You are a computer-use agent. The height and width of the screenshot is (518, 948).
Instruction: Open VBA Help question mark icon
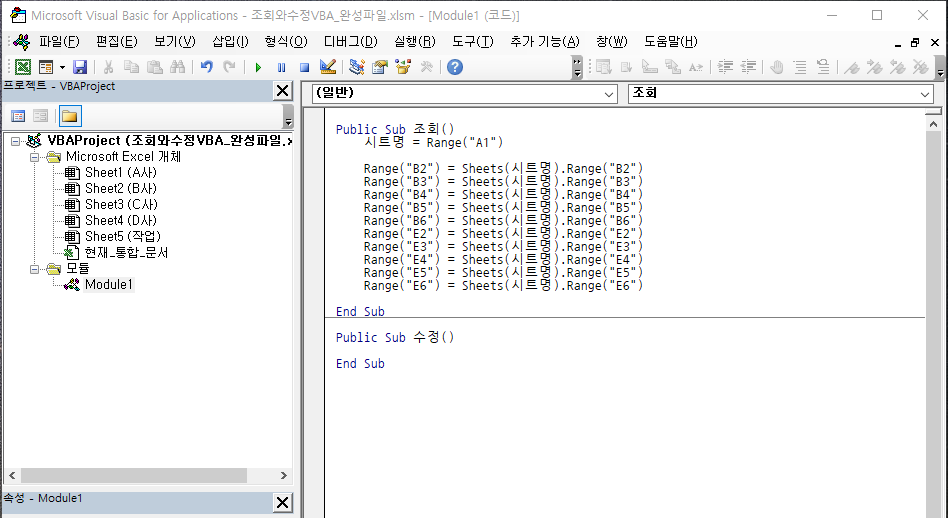click(455, 67)
